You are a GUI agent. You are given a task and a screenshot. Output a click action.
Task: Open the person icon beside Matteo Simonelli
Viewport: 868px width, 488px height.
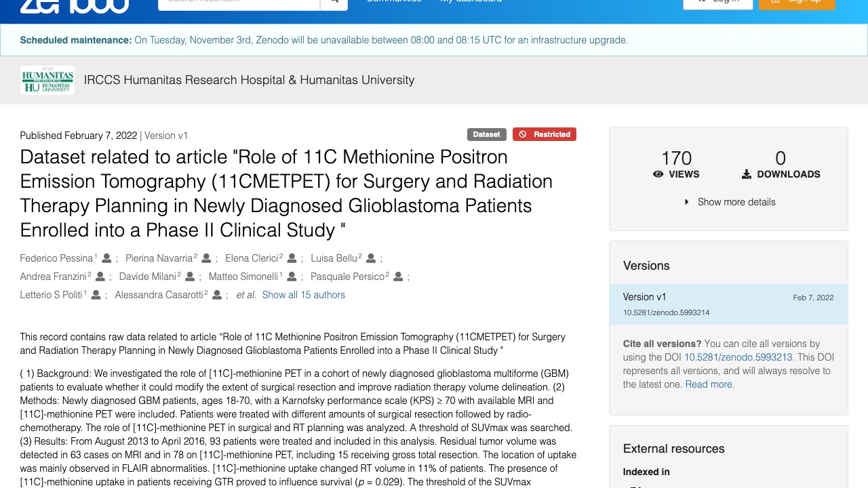tap(292, 277)
